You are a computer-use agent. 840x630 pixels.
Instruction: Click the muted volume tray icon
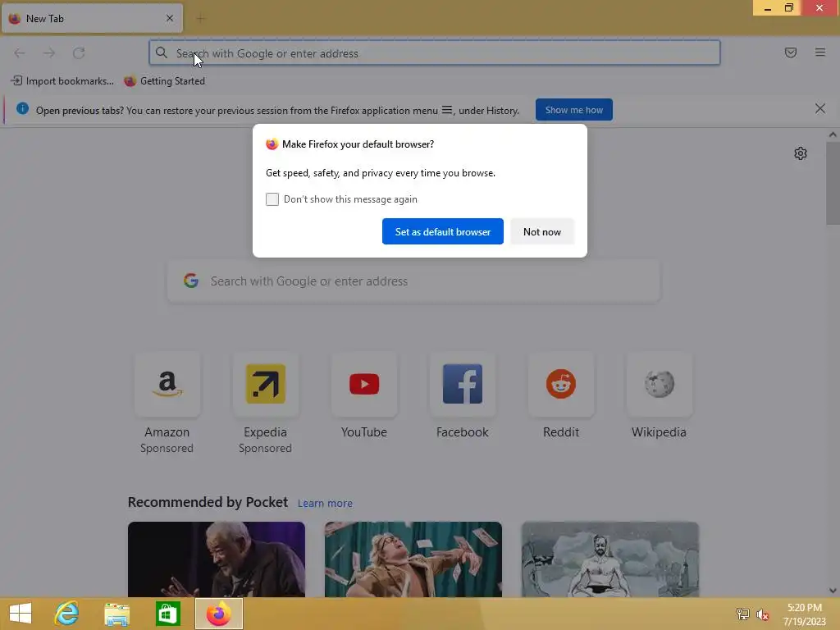pos(762,614)
